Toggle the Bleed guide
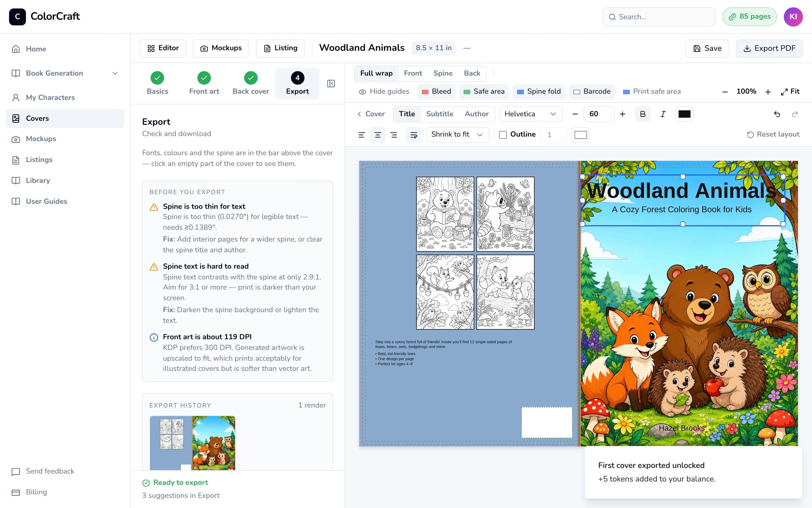 click(x=436, y=91)
